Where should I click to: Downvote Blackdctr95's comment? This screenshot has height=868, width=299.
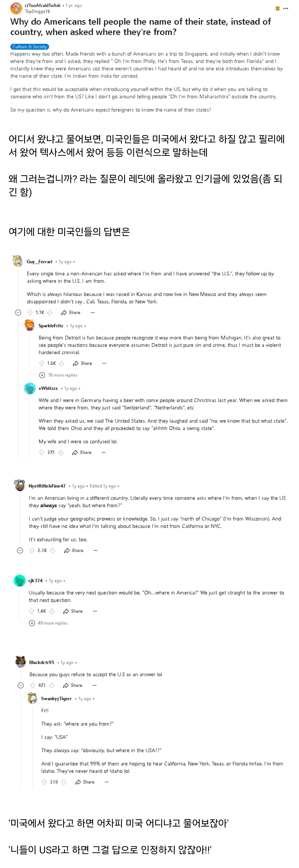52,685
